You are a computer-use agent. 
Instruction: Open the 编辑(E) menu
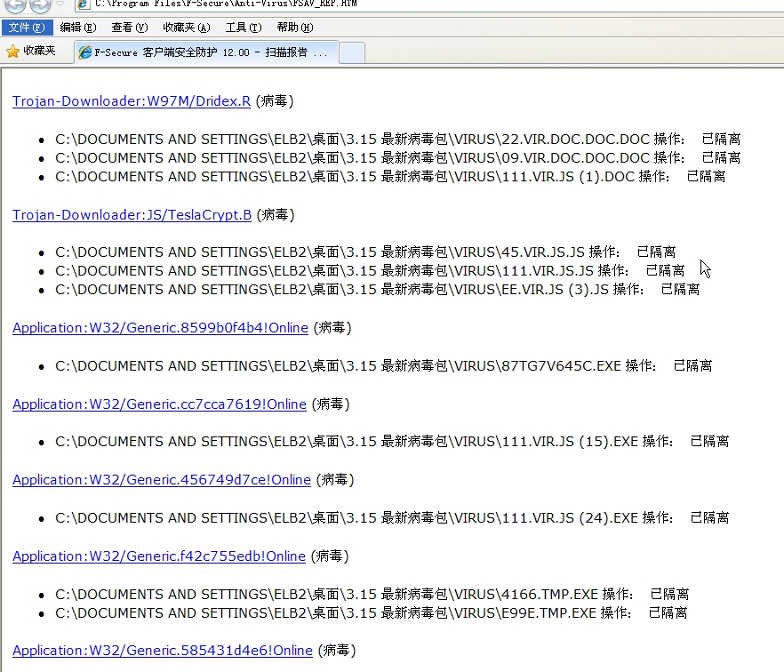tap(77, 28)
